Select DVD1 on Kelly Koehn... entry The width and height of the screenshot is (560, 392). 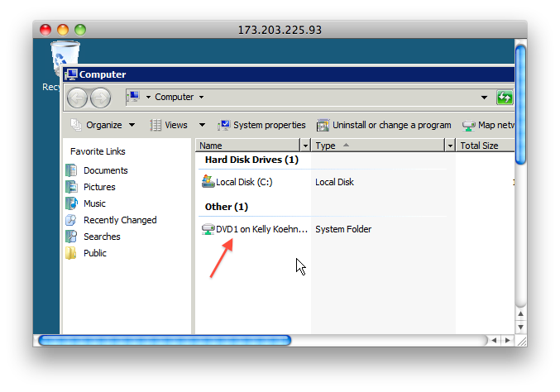coord(261,229)
